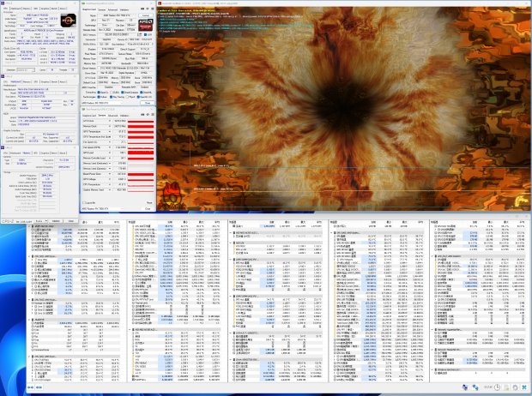532x396 pixels.
Task: Open GPU Temperature sensor dropdown arrow
Action: tap(110, 131)
